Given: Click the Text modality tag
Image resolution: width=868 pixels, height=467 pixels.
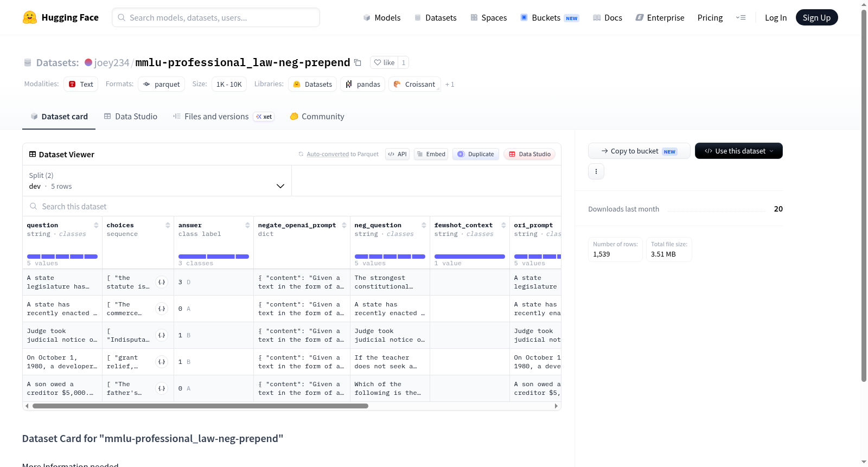Looking at the screenshot, I should [x=81, y=84].
